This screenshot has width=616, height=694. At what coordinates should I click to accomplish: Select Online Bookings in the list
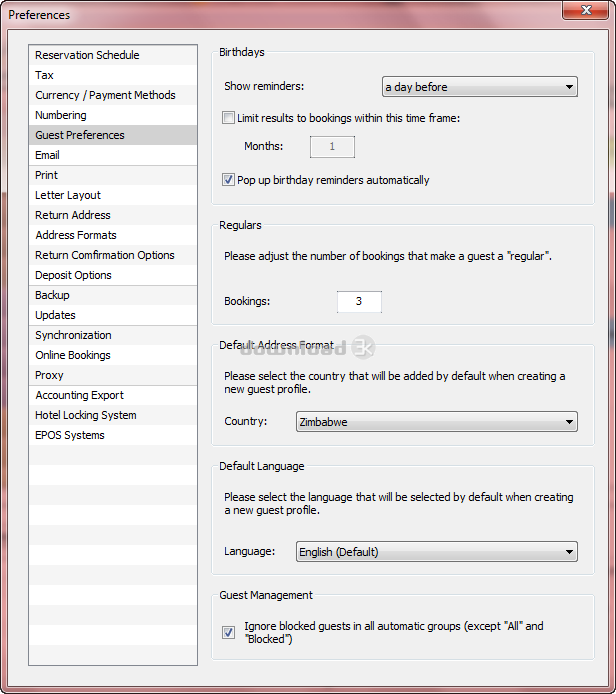click(x=73, y=355)
